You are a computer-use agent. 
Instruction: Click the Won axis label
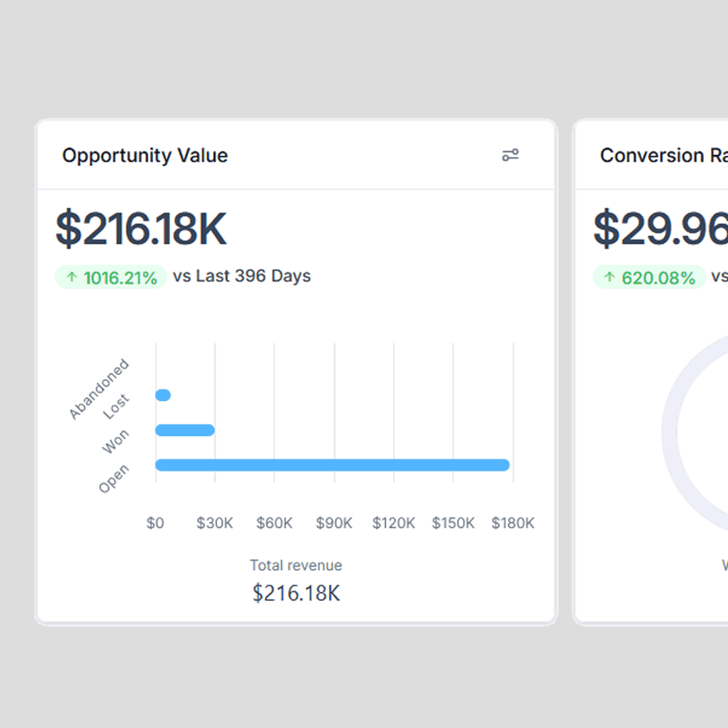[115, 442]
